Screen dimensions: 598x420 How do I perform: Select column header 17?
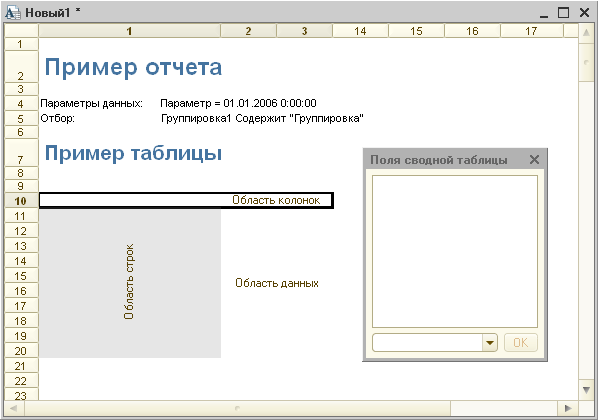531,31
